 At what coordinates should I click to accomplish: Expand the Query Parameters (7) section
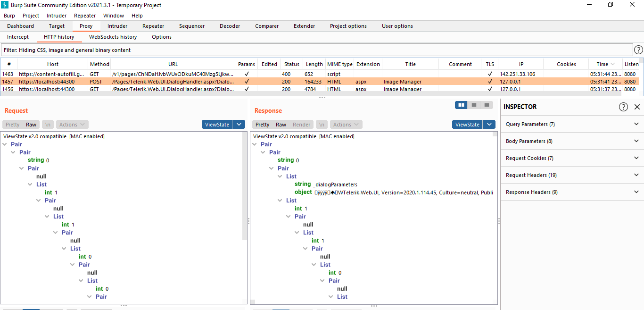click(572, 124)
